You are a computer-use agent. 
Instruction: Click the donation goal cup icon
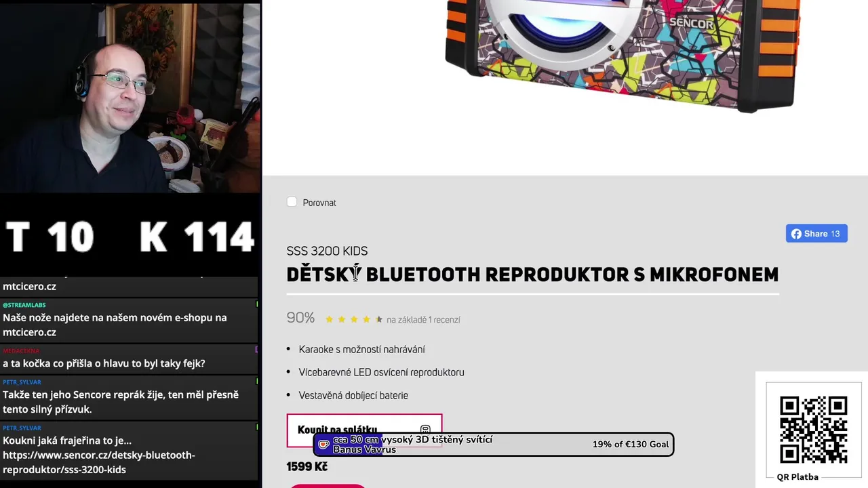[x=323, y=445]
